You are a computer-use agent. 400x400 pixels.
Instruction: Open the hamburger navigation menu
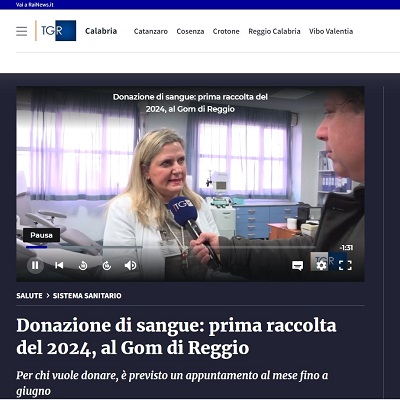[22, 31]
